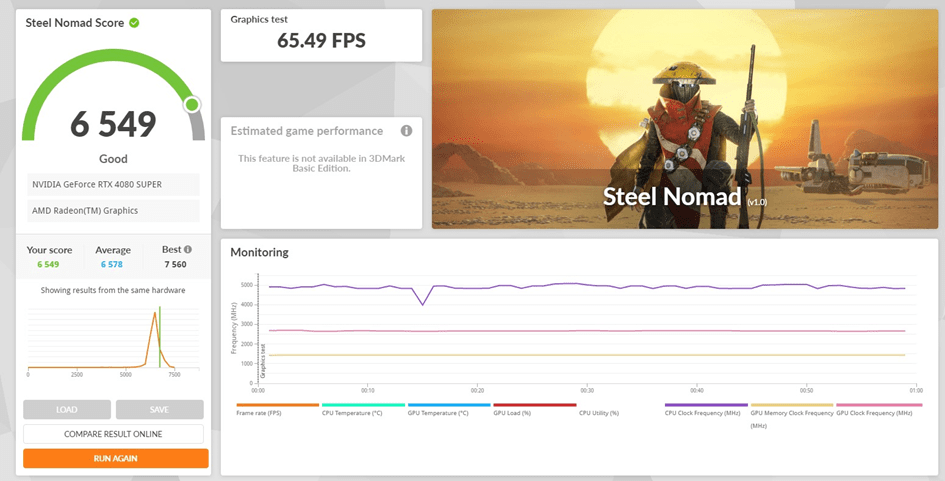Toggle the CPU Clock Frequency (MHz) legend series

(706, 409)
